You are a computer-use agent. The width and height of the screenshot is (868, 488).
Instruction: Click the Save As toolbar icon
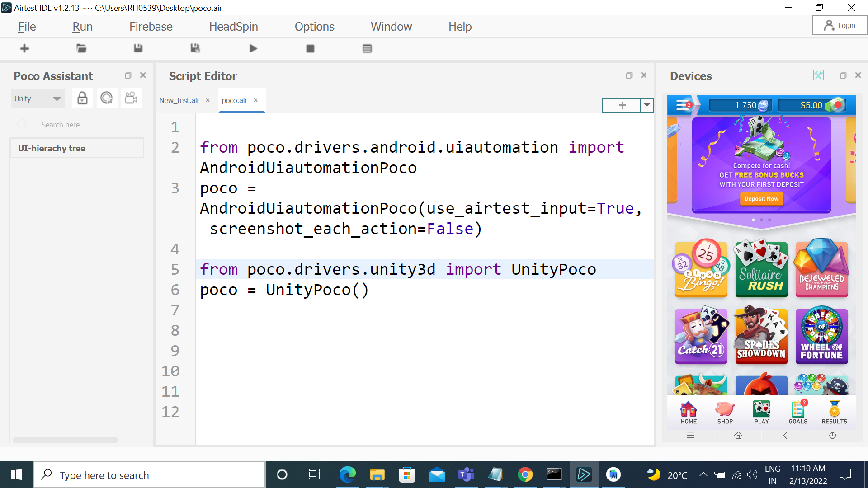point(195,48)
